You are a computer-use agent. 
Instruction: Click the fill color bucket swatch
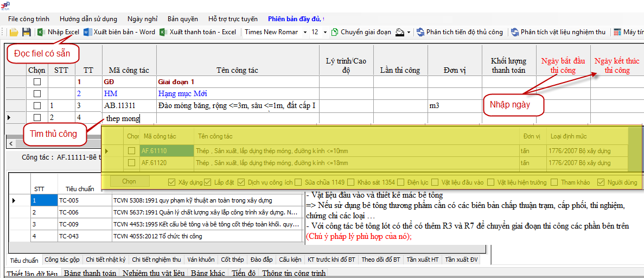pyautogui.click(x=400, y=32)
